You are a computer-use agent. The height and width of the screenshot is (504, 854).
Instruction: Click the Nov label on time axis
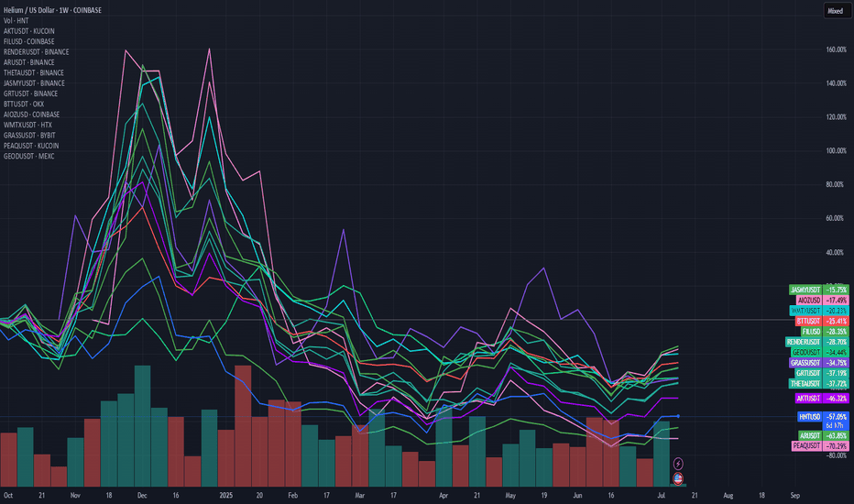click(75, 496)
